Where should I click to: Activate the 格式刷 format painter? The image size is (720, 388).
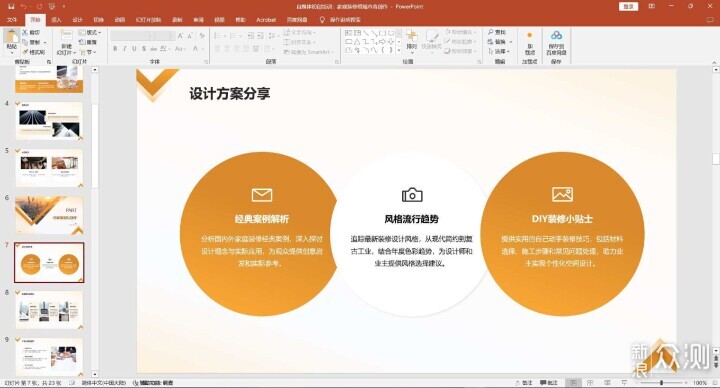click(34, 52)
